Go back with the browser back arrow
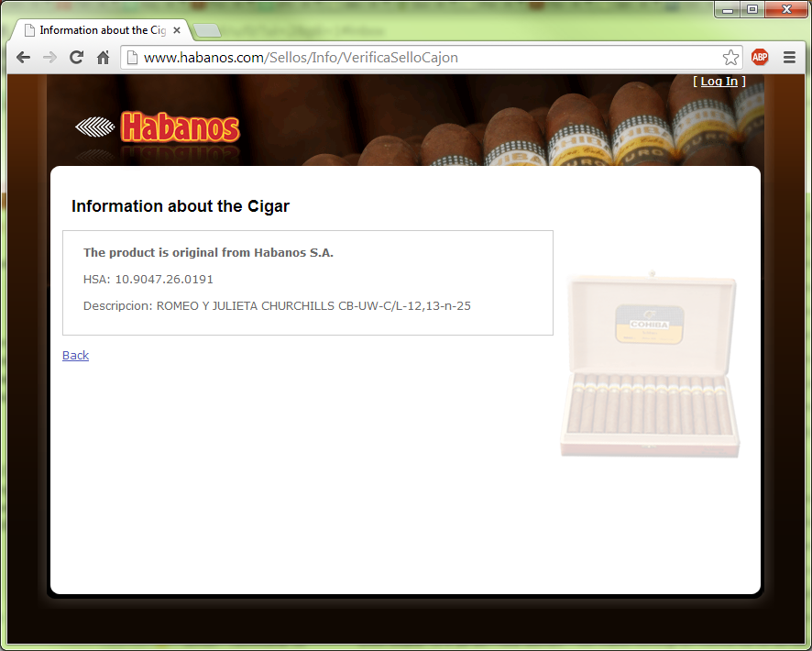Screen dimensions: 812x651 [x=23, y=58]
